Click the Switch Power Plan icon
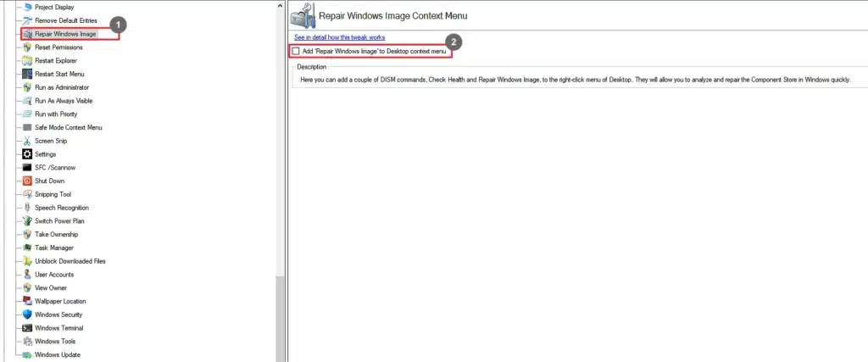 pyautogui.click(x=27, y=221)
